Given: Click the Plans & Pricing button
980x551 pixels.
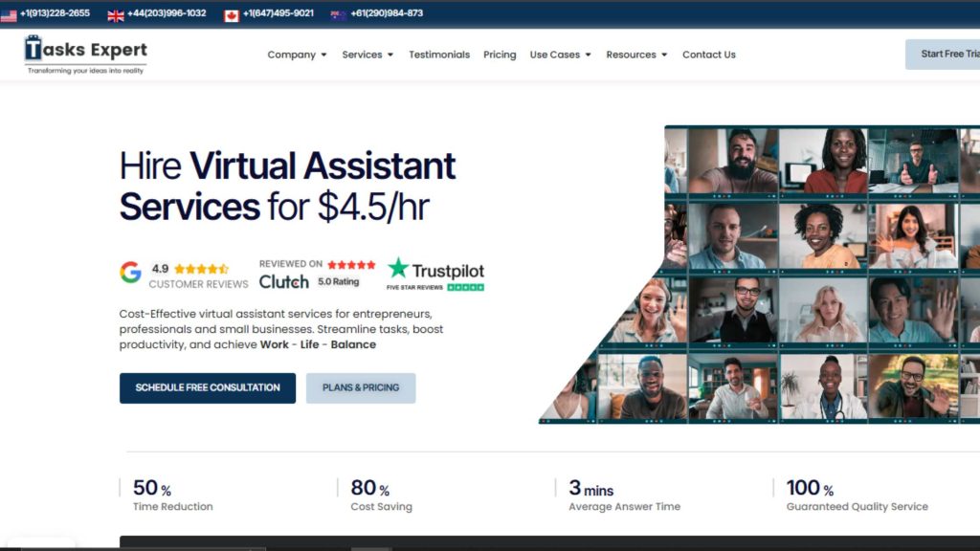Looking at the screenshot, I should 361,387.
